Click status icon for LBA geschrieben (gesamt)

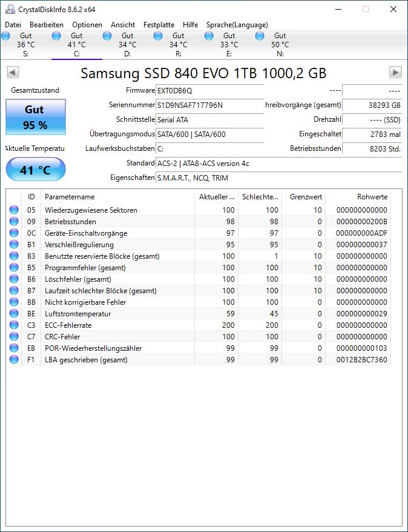(x=14, y=360)
